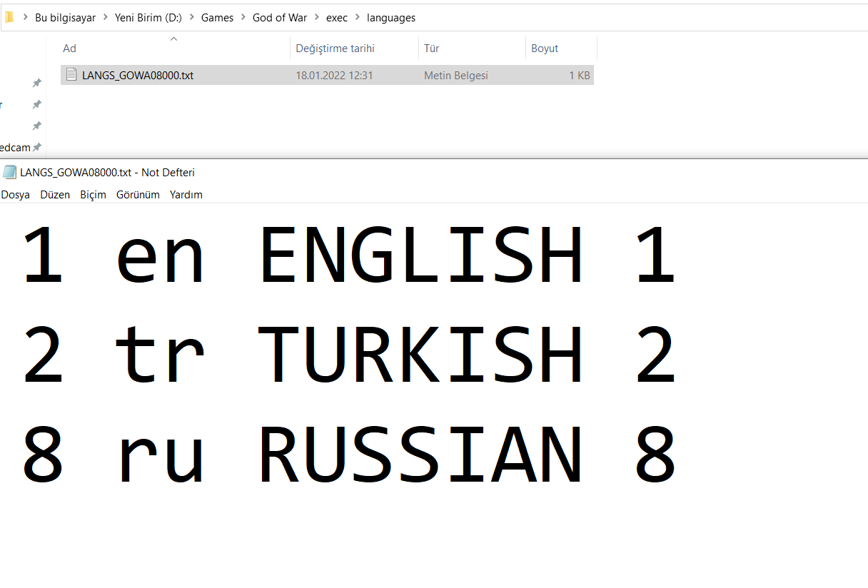Expand the chevron after Yeni Birim (D:)
This screenshot has width=868, height=588.
coord(191,18)
